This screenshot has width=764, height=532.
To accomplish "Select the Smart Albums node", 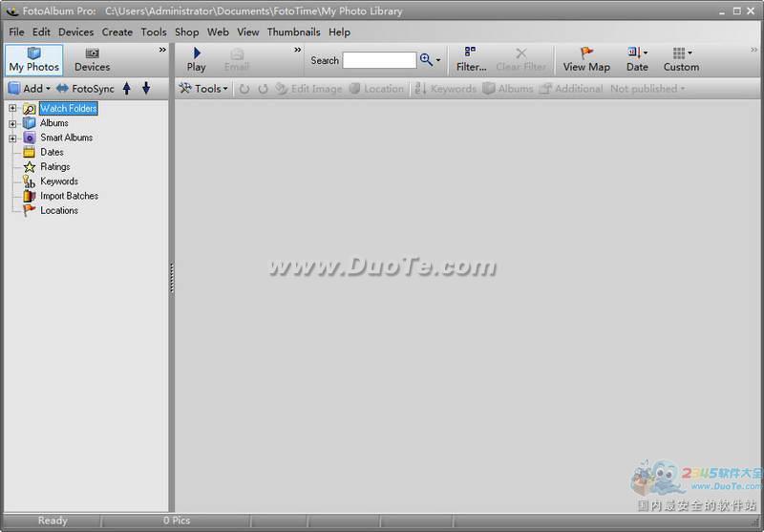I will tap(66, 138).
